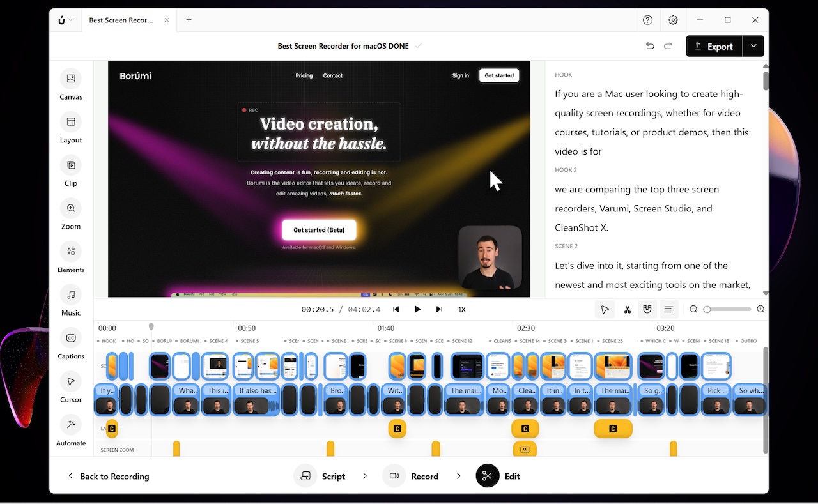Select the SCENE 25 marker label
The width and height of the screenshot is (818, 504).
[x=612, y=341]
